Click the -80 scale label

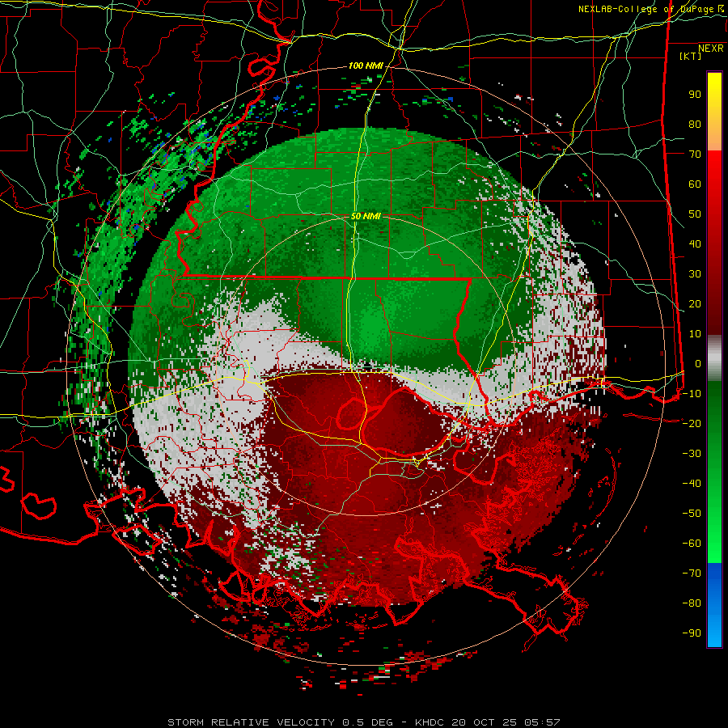692,603
